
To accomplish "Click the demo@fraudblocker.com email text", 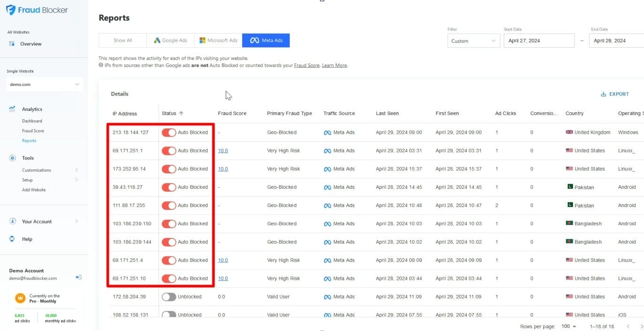I will [x=33, y=278].
